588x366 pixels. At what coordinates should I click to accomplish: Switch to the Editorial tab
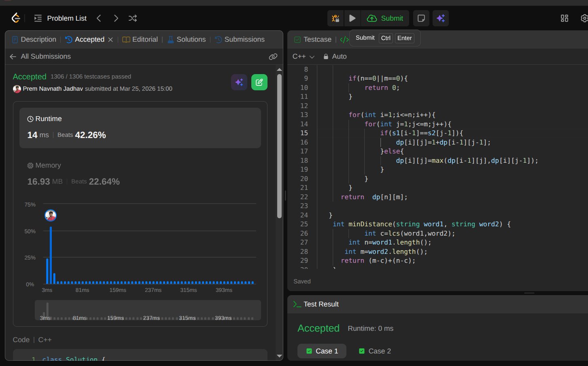[x=140, y=39]
